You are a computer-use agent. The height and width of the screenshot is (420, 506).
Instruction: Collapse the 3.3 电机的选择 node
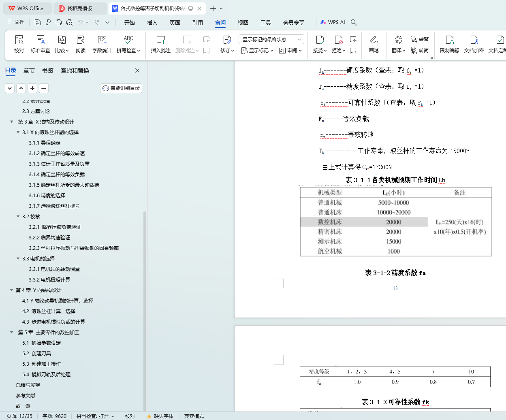click(18, 258)
